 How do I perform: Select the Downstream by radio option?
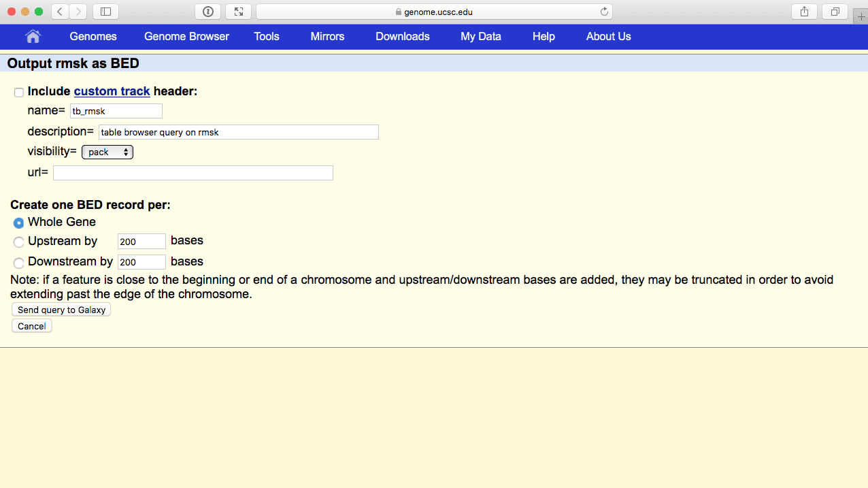point(19,263)
